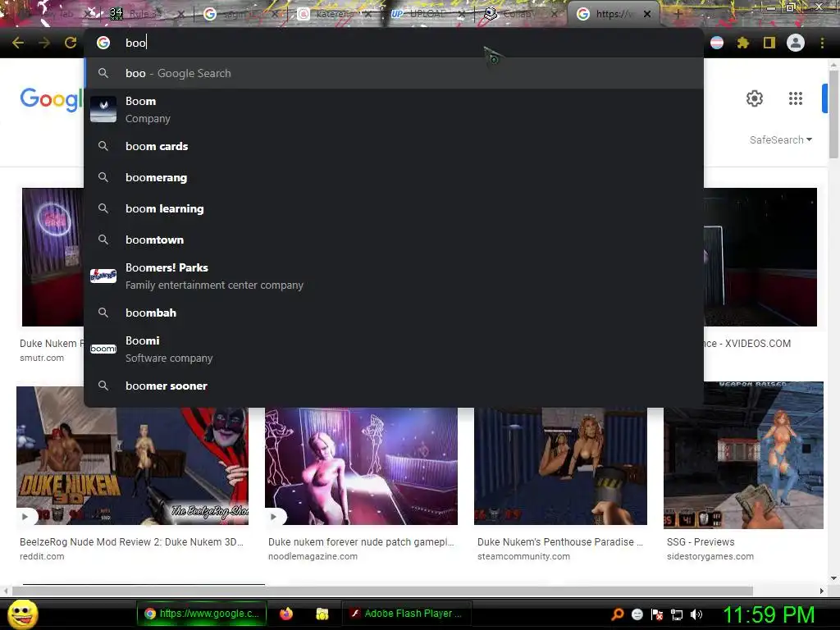Open the steamcommunity.com result thumbnail

(560, 466)
